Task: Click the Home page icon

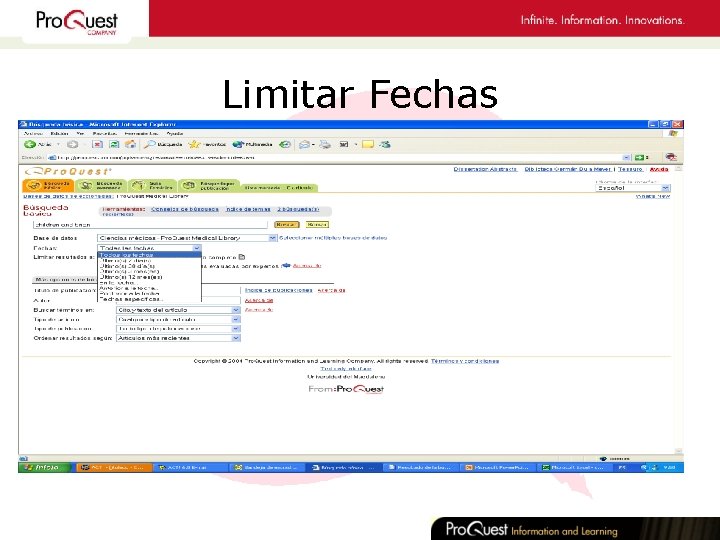Action: coord(130,145)
